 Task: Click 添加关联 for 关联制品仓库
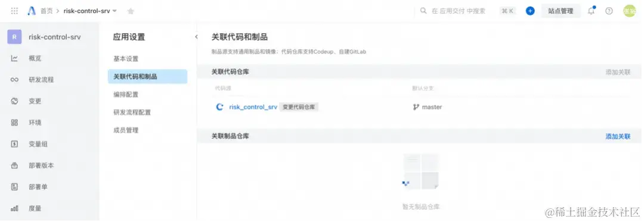point(618,136)
